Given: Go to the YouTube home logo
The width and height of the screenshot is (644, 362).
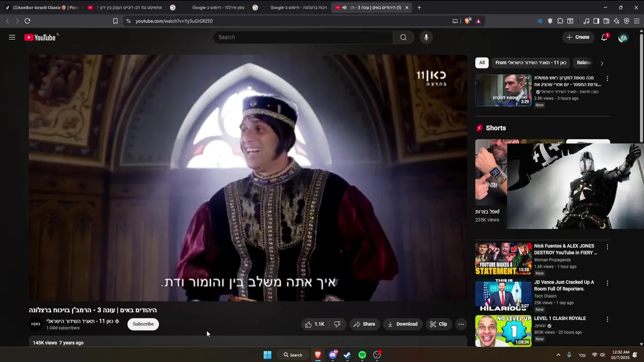Looking at the screenshot, I should [x=40, y=37].
